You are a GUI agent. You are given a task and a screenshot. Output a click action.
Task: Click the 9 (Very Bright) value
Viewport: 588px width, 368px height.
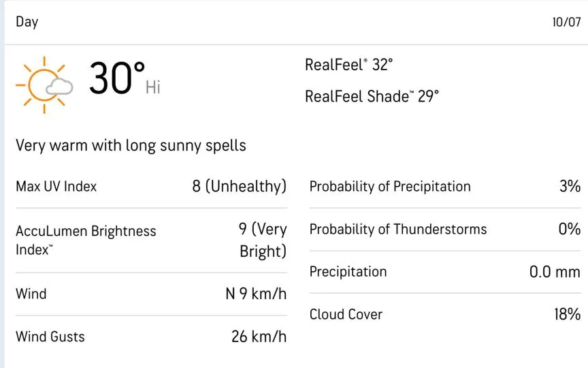263,241
